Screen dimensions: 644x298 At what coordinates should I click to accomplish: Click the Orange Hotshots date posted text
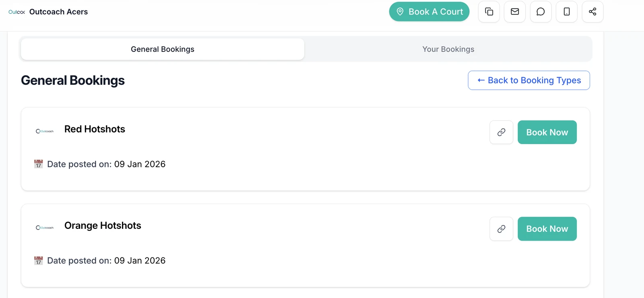coord(106,261)
